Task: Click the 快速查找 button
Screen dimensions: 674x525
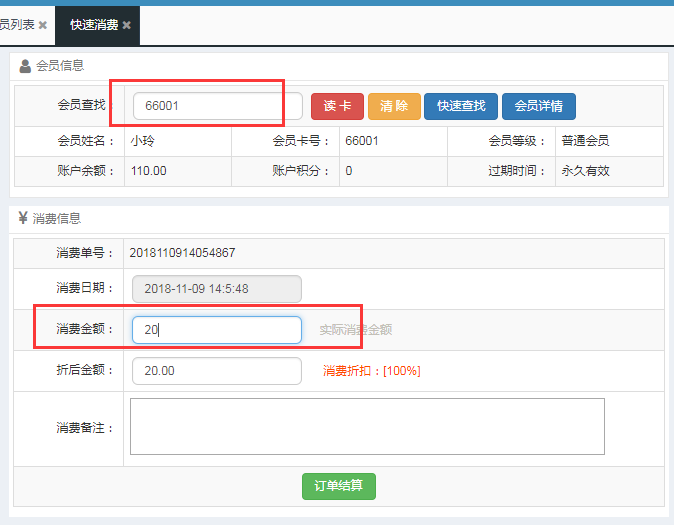Action: pos(461,106)
